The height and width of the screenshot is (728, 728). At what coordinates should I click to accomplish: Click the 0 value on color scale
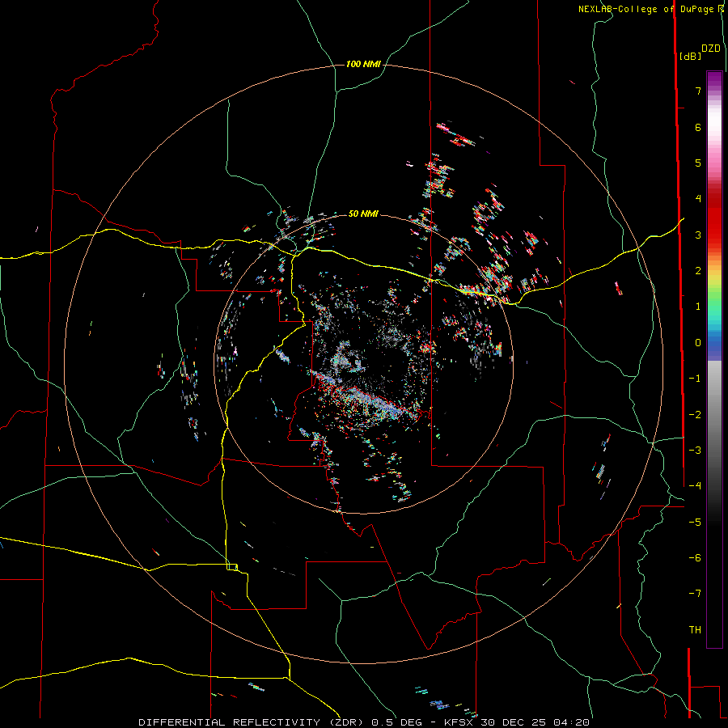coord(698,343)
